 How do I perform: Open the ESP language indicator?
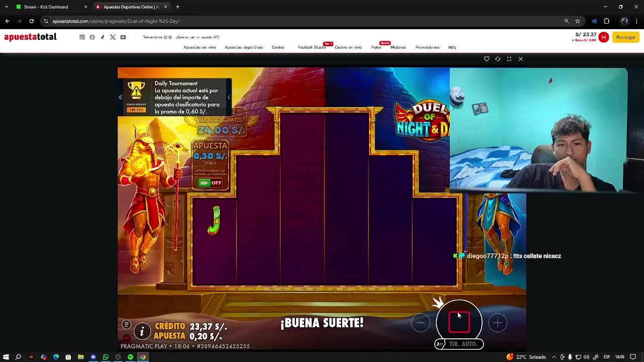click(x=607, y=357)
